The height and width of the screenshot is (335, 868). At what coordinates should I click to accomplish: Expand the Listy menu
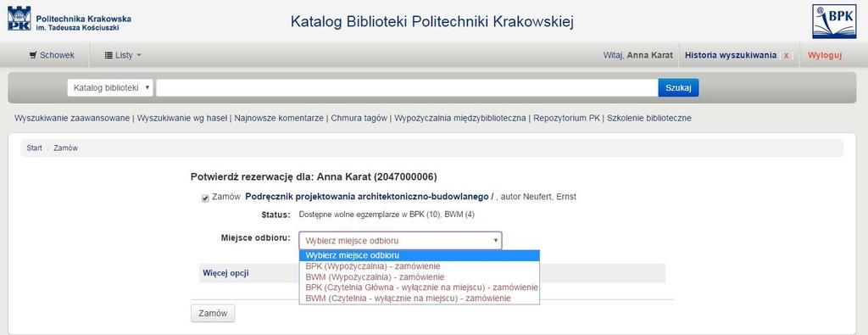click(123, 55)
